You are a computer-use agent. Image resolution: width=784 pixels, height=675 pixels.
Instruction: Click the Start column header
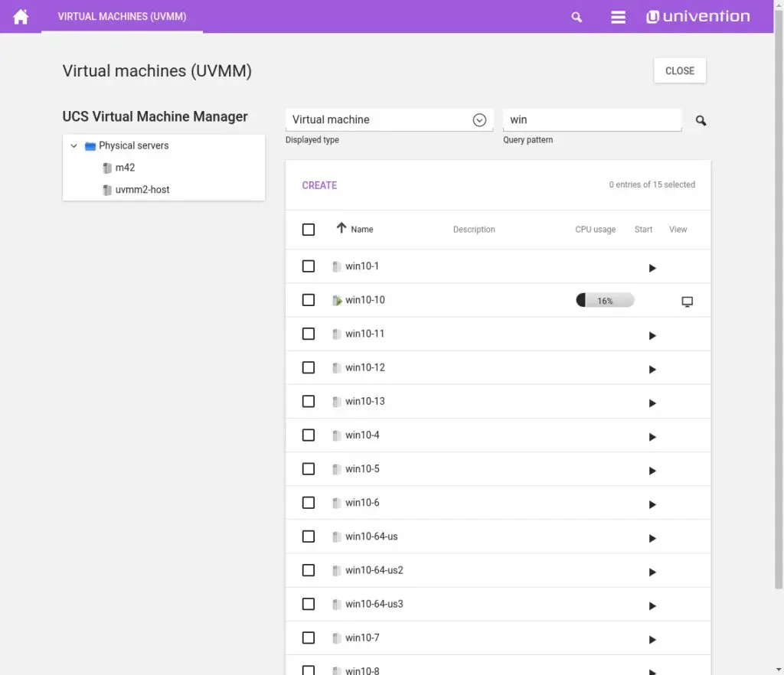click(x=643, y=230)
